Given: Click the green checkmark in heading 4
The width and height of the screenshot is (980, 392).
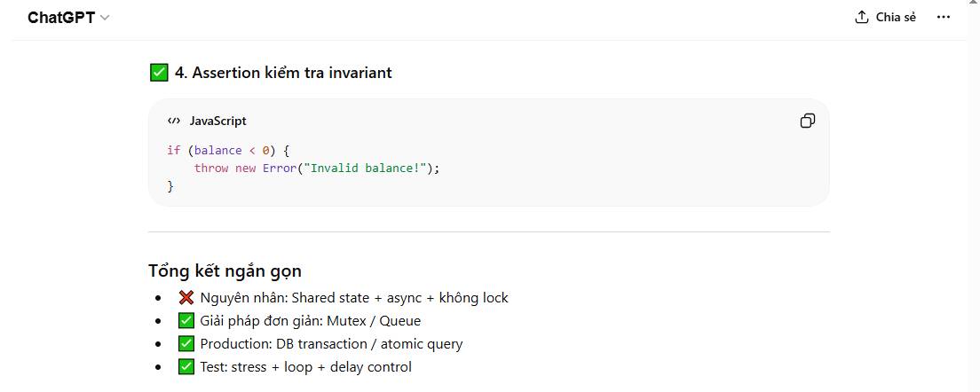Looking at the screenshot, I should tap(159, 73).
